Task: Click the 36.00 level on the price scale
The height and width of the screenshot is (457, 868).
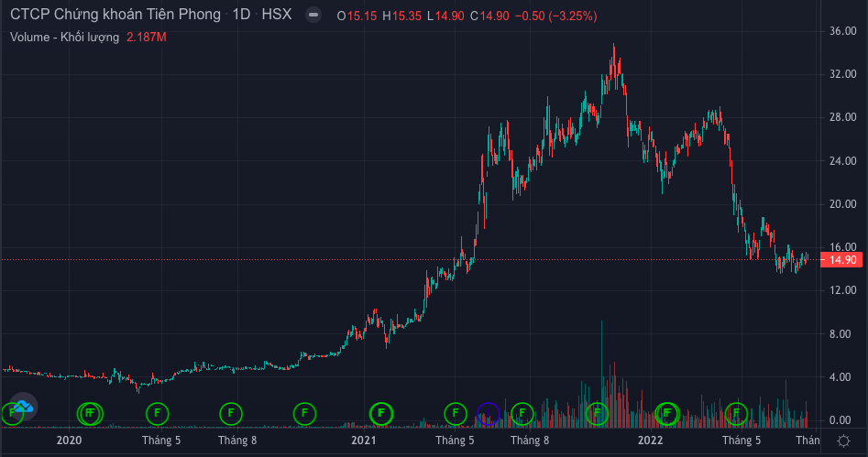Action: pyautogui.click(x=841, y=31)
